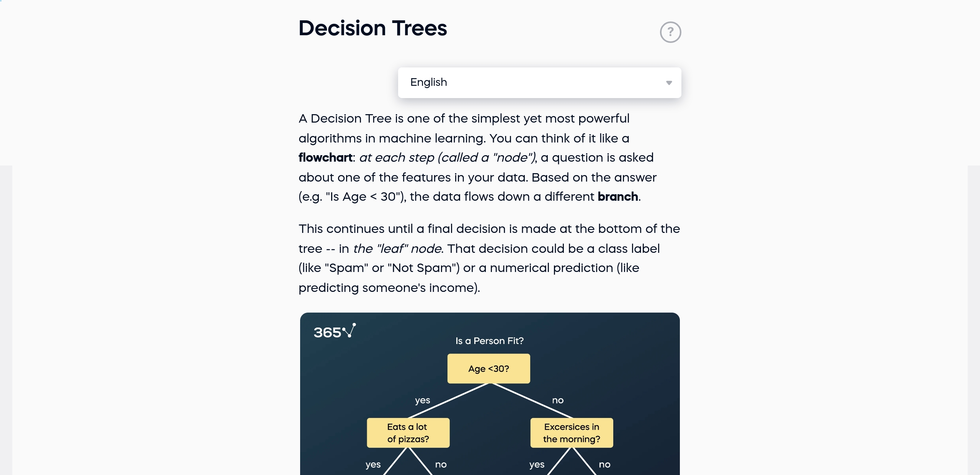
Task: Open the English language dropdown
Action: [x=539, y=82]
